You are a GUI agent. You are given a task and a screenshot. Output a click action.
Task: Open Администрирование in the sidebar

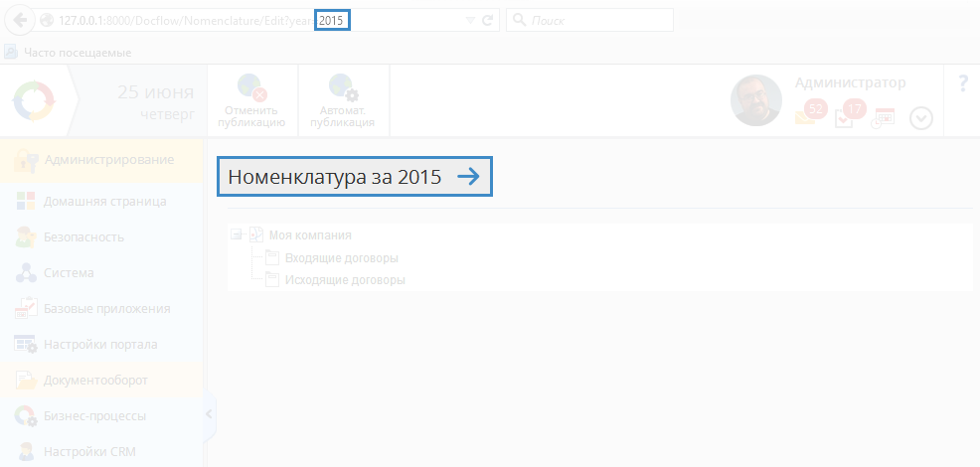tap(108, 160)
